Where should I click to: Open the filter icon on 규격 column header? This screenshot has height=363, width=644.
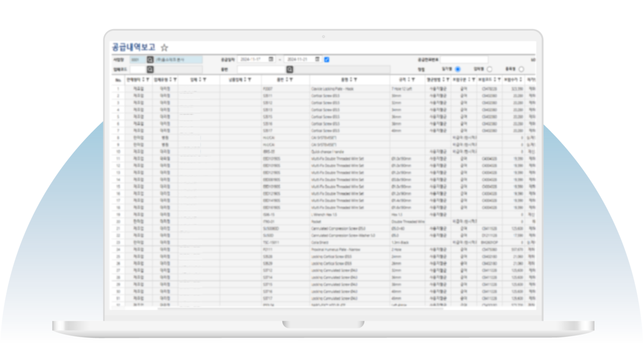click(x=414, y=80)
